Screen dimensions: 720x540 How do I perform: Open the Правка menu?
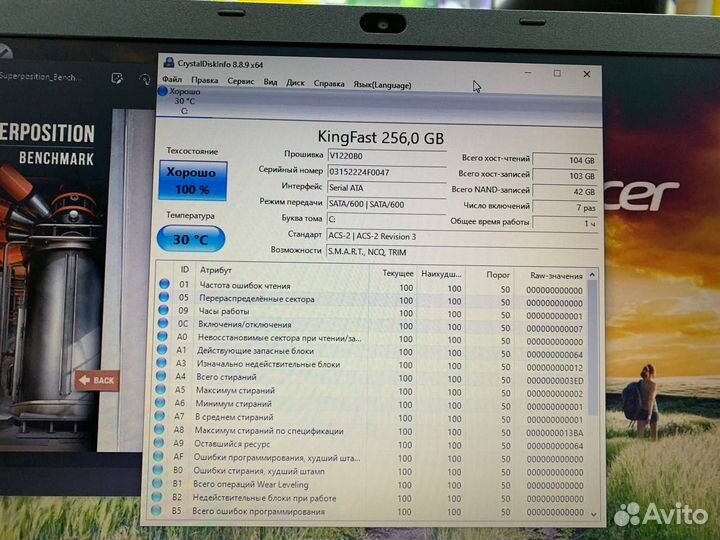click(204, 80)
